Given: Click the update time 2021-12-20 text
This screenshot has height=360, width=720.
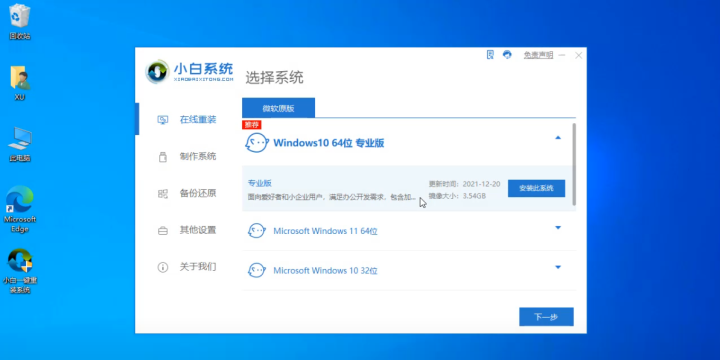Looking at the screenshot, I should (465, 184).
